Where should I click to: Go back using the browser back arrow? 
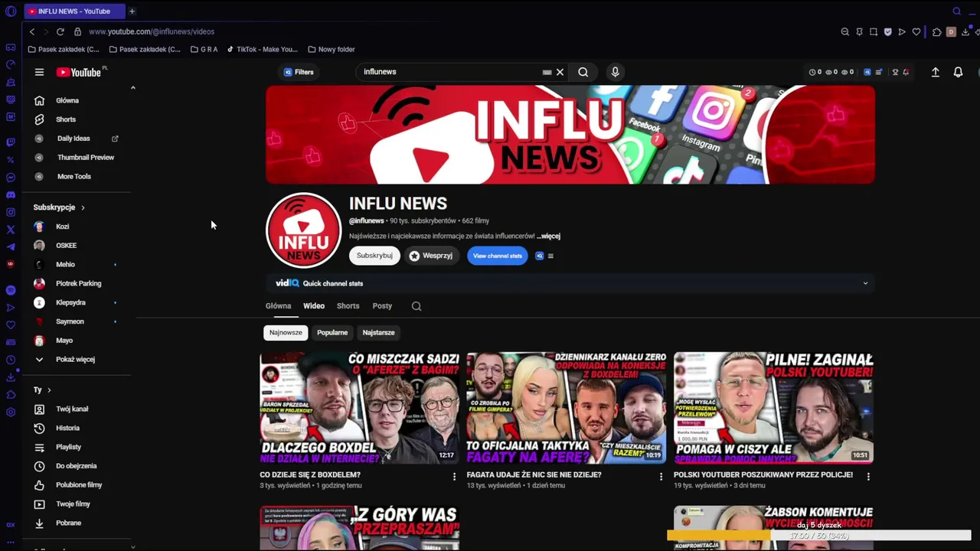pyautogui.click(x=31, y=31)
